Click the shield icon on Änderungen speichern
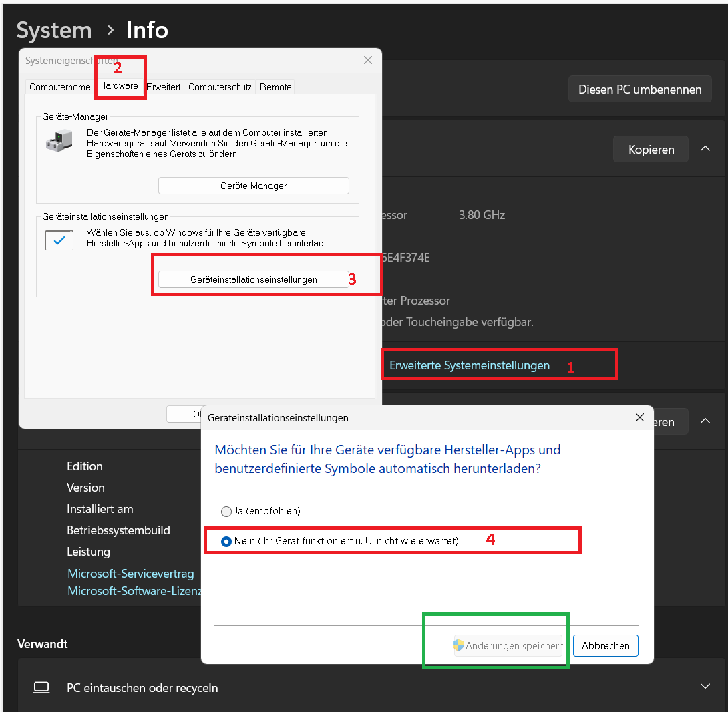Viewport: 728px width, 712px height. pos(459,645)
